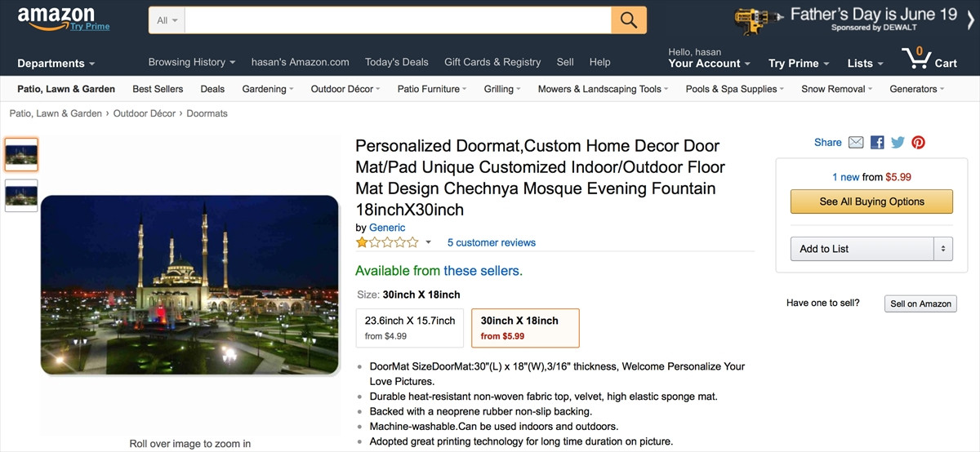The height and width of the screenshot is (452, 980).
Task: Open the Best Sellers tab
Action: coord(158,89)
